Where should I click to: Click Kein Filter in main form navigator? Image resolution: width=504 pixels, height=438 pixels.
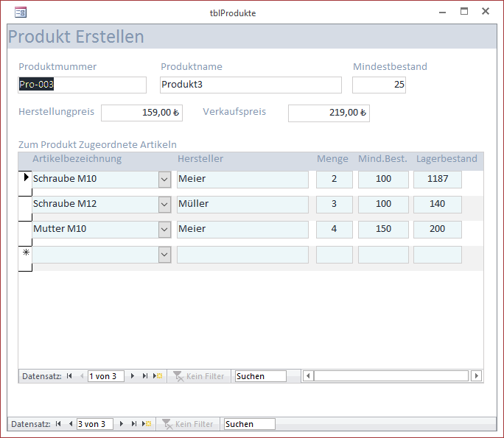187,424
